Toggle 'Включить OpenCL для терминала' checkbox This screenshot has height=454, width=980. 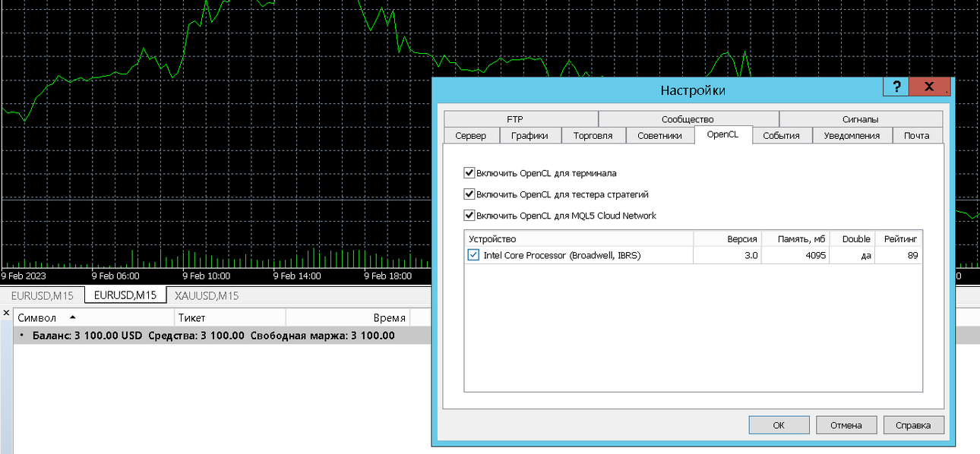point(469,172)
